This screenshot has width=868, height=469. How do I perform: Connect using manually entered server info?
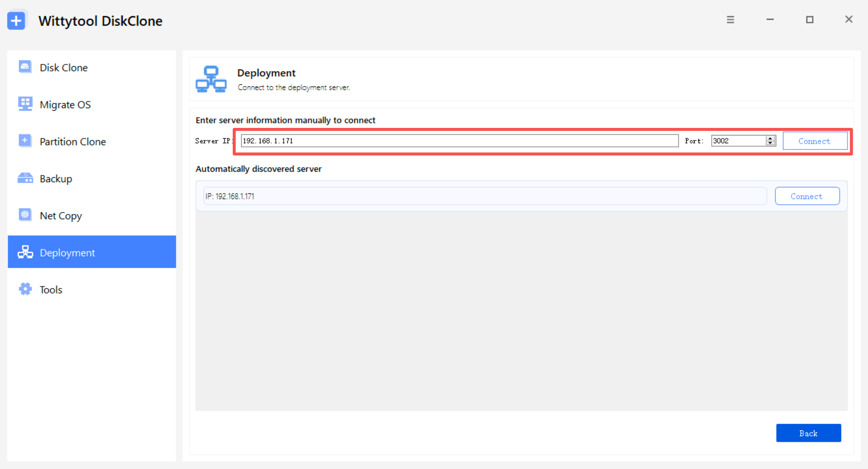815,141
